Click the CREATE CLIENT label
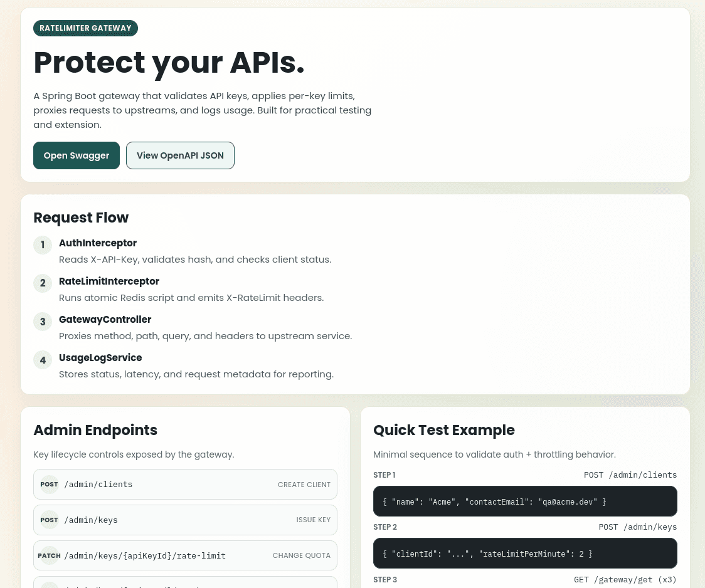 point(304,485)
